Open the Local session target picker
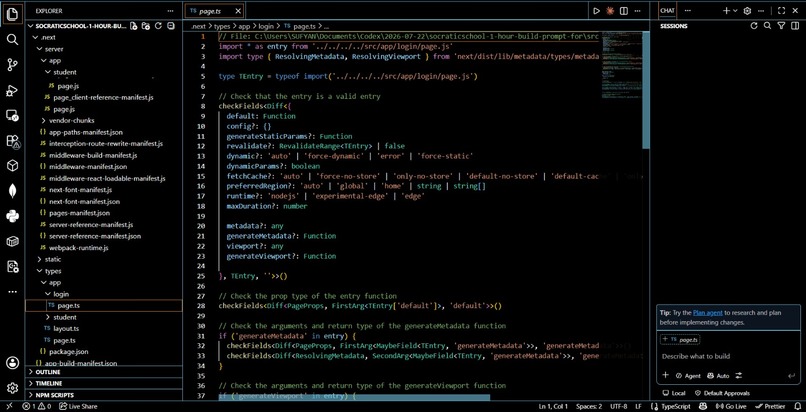The height and width of the screenshot is (412, 806). (674, 393)
